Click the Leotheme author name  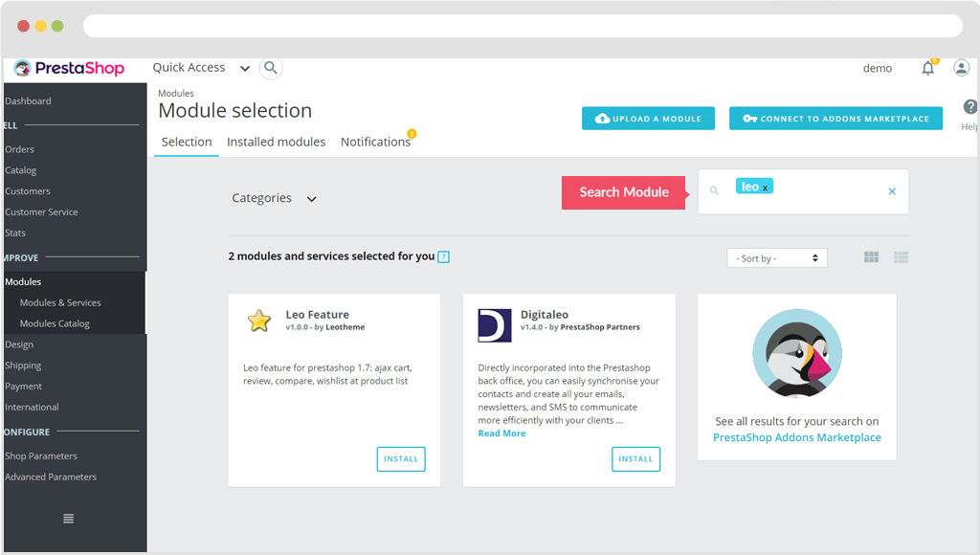pyautogui.click(x=345, y=327)
